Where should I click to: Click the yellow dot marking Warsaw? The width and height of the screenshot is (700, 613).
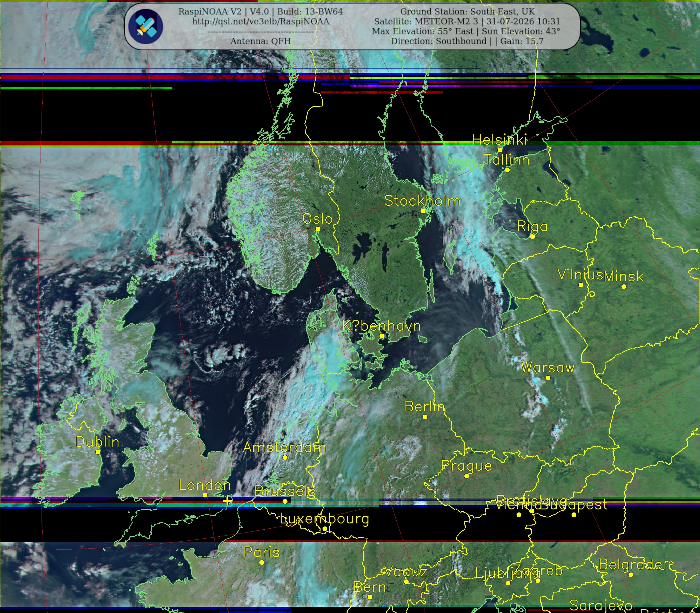(x=548, y=378)
